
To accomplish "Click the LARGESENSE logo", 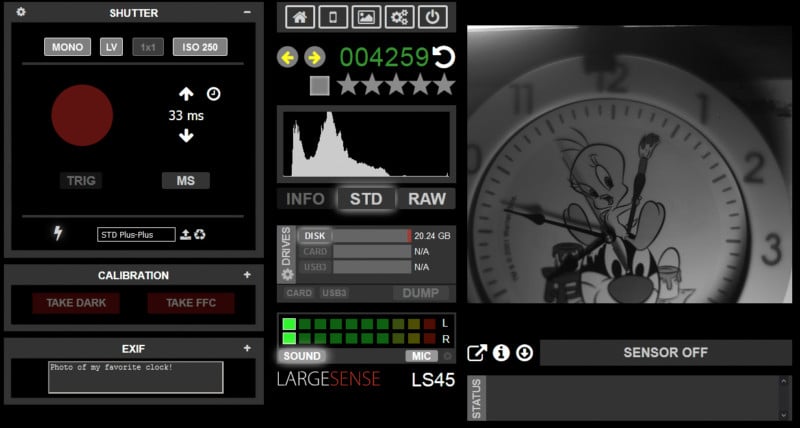I will [329, 379].
